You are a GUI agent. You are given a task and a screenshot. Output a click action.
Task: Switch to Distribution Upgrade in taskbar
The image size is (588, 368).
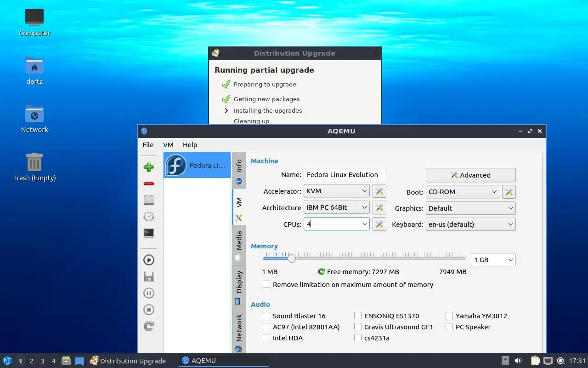point(128,361)
